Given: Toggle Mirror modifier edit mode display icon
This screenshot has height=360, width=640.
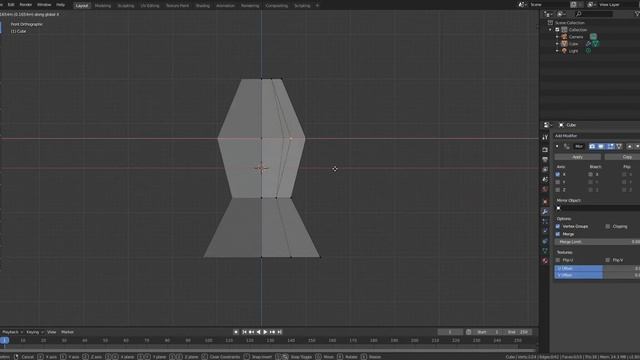Looking at the screenshot, I should [x=610, y=146].
